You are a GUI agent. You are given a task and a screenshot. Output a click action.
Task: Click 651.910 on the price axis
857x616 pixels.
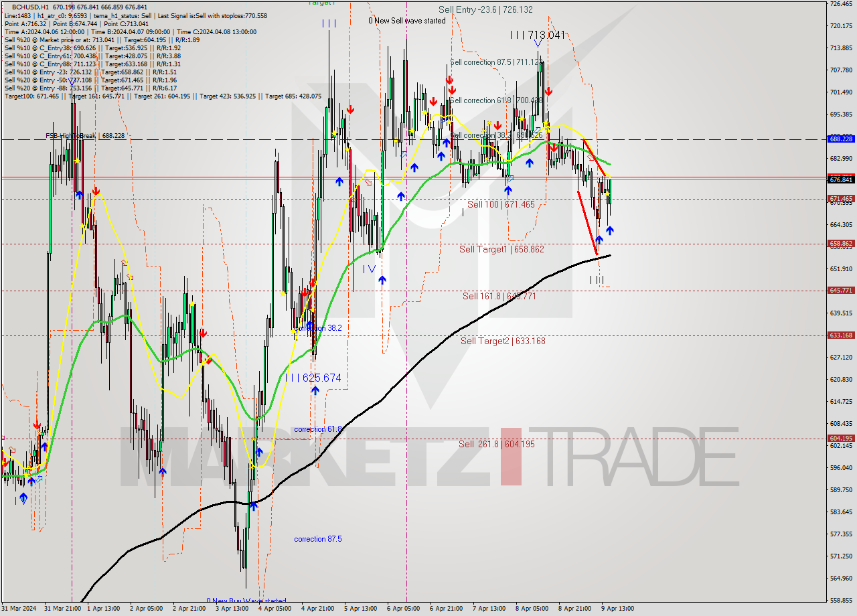click(841, 269)
